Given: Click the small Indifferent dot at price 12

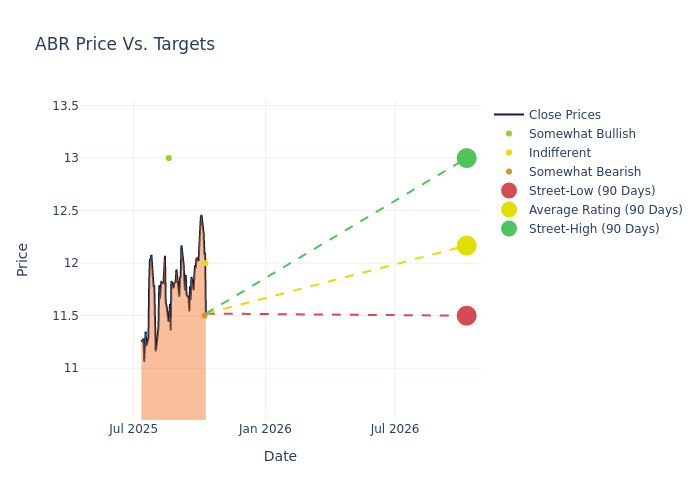Looking at the screenshot, I should point(205,263).
